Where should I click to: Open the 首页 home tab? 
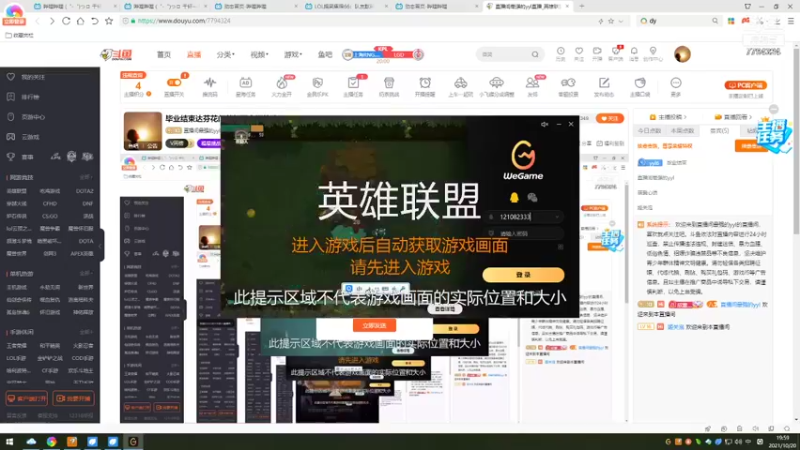coord(164,55)
